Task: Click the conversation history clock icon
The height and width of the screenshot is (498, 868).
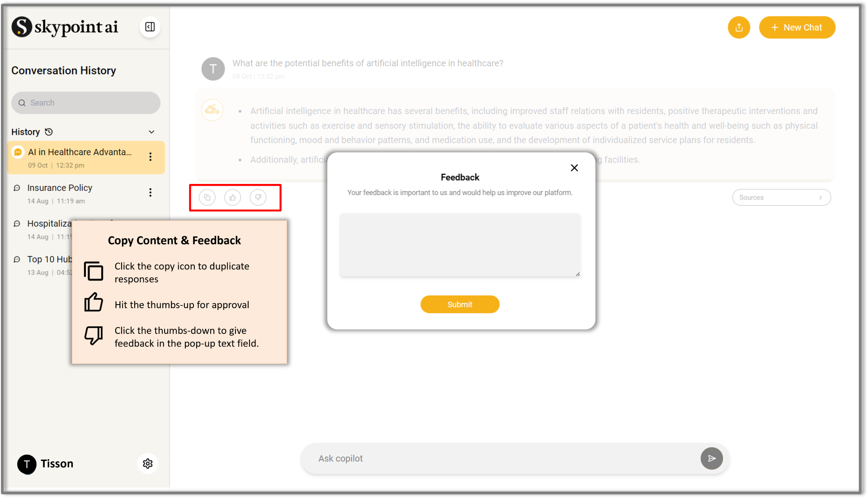Action: (x=49, y=131)
